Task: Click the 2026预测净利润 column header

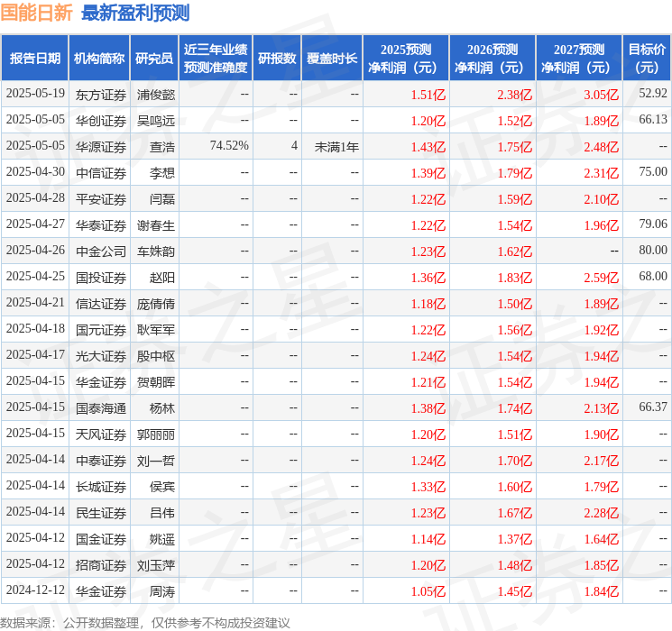Action: (492, 59)
